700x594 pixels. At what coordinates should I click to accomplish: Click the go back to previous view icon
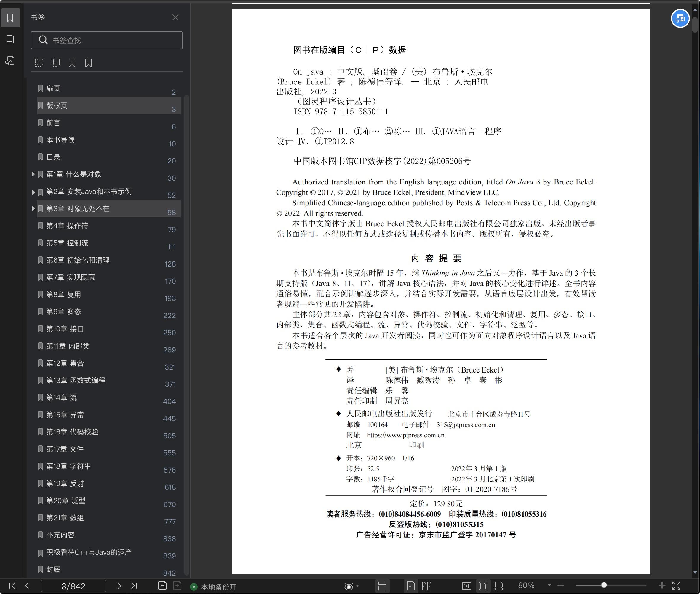(162, 586)
